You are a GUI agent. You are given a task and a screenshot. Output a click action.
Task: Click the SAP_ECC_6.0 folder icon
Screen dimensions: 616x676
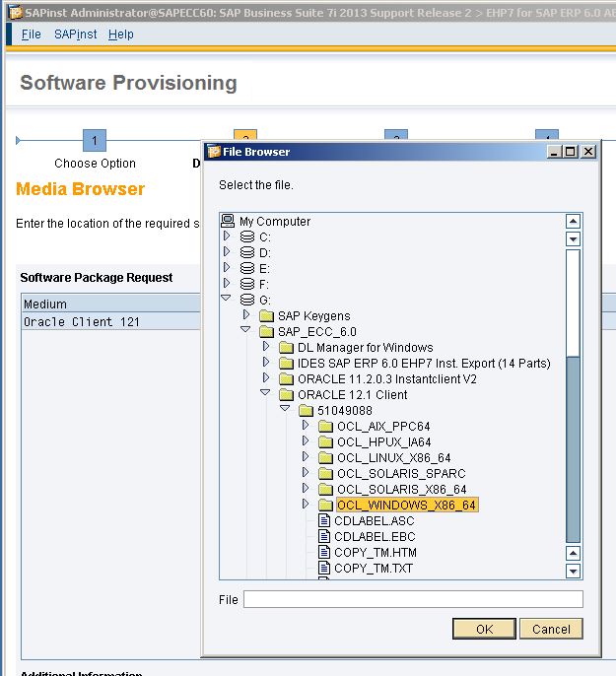coord(267,332)
